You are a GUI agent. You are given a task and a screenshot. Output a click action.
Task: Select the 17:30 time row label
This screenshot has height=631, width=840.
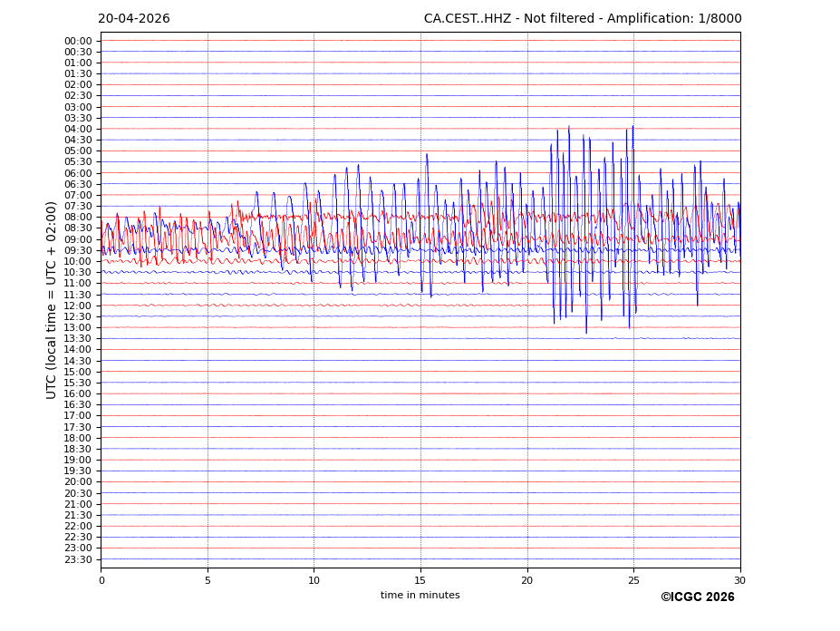tap(78, 427)
